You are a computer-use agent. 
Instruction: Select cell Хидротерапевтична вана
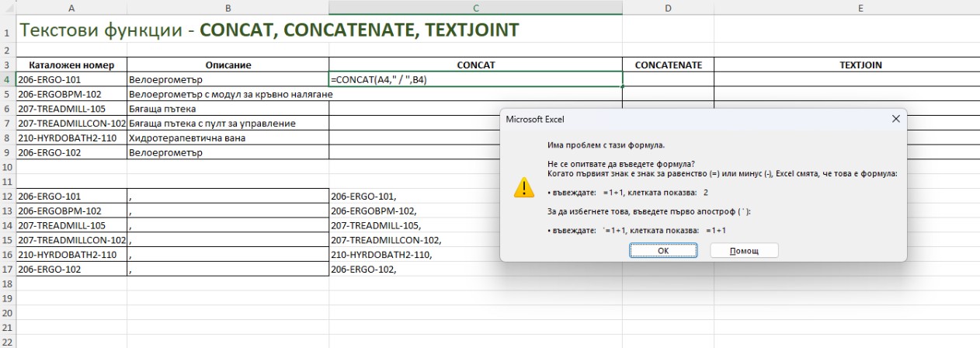(x=228, y=138)
